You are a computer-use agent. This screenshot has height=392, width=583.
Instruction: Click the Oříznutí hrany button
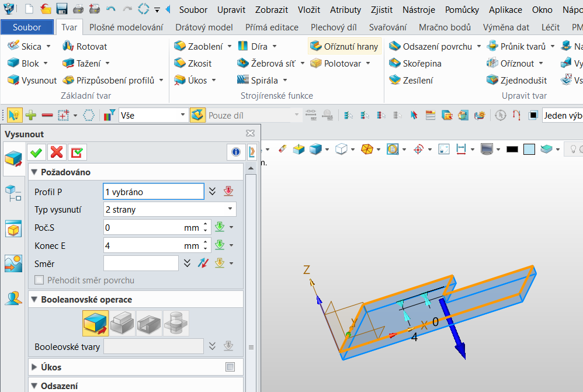(344, 46)
